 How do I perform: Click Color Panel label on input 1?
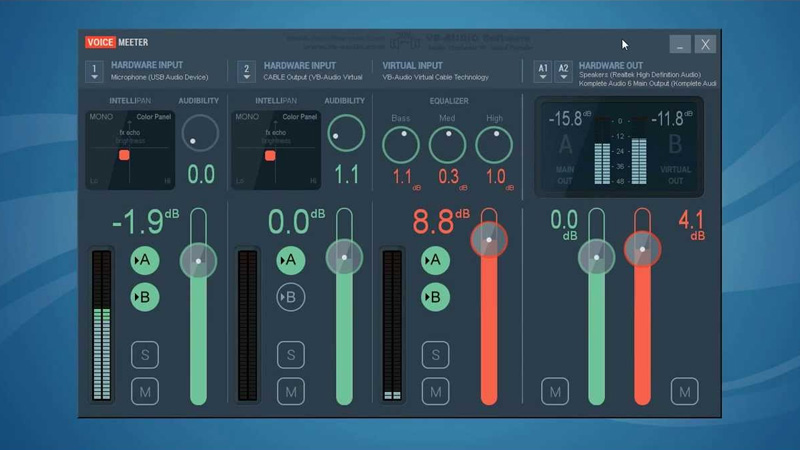154,117
